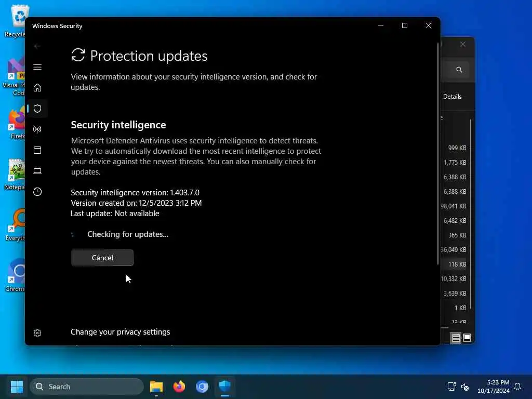Image resolution: width=532 pixels, height=399 pixels.
Task: Open network status tray icon
Action: pyautogui.click(x=451, y=387)
